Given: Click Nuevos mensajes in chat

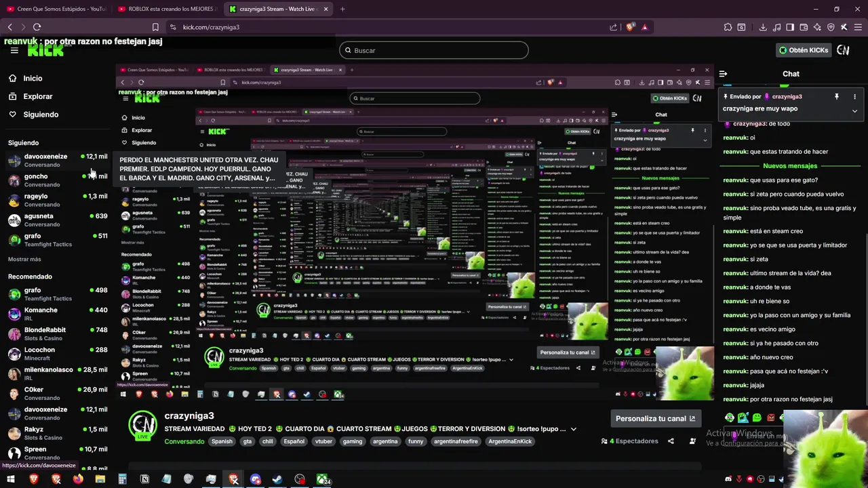Looking at the screenshot, I should (790, 166).
